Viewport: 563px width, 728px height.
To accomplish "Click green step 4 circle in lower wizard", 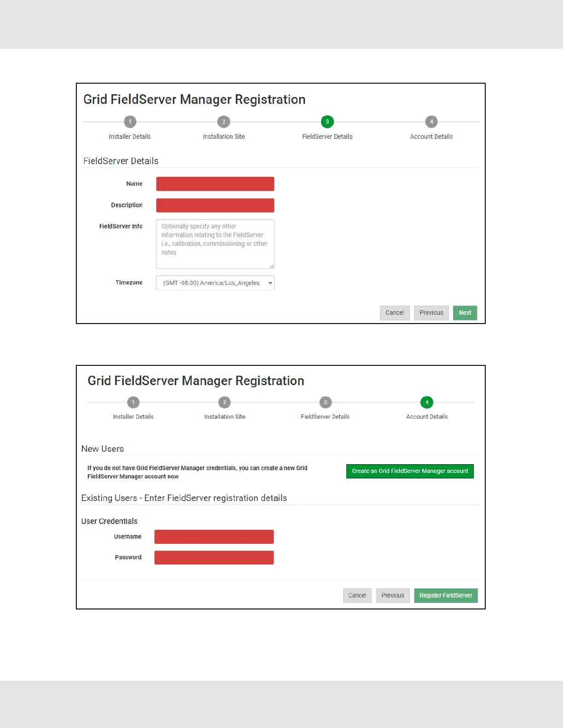I will click(x=427, y=402).
